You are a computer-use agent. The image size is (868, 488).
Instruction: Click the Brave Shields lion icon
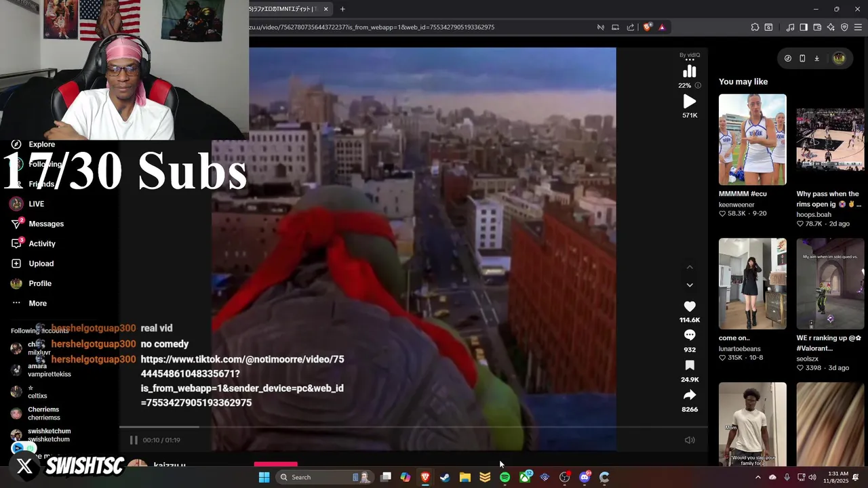tap(648, 27)
